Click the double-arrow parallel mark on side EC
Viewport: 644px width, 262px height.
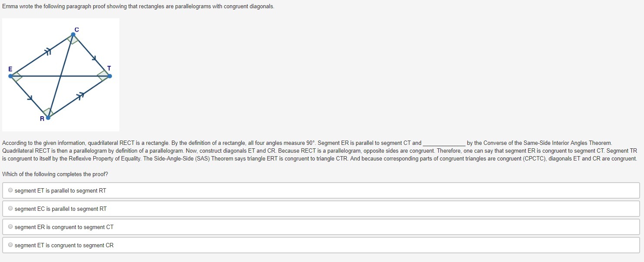48,52
